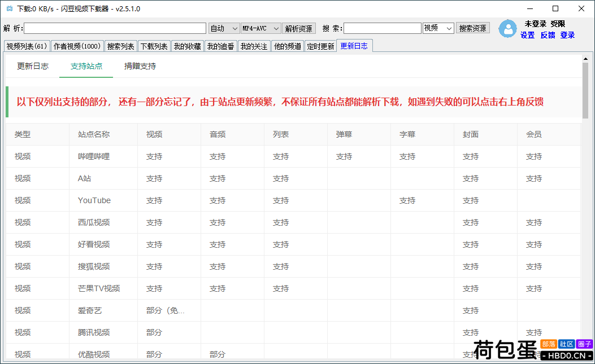Focus the 解析 URL input field

click(x=115, y=28)
